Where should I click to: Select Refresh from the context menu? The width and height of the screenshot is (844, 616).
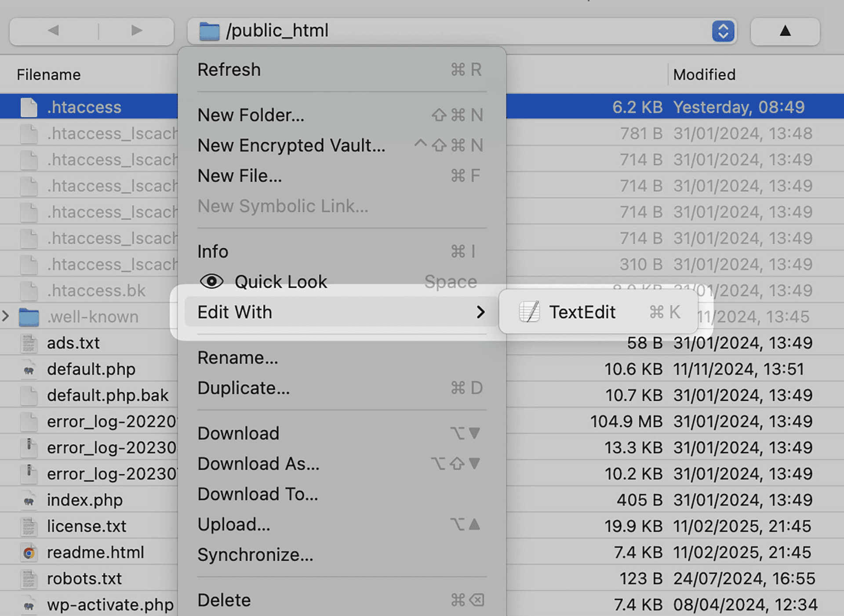tap(229, 69)
